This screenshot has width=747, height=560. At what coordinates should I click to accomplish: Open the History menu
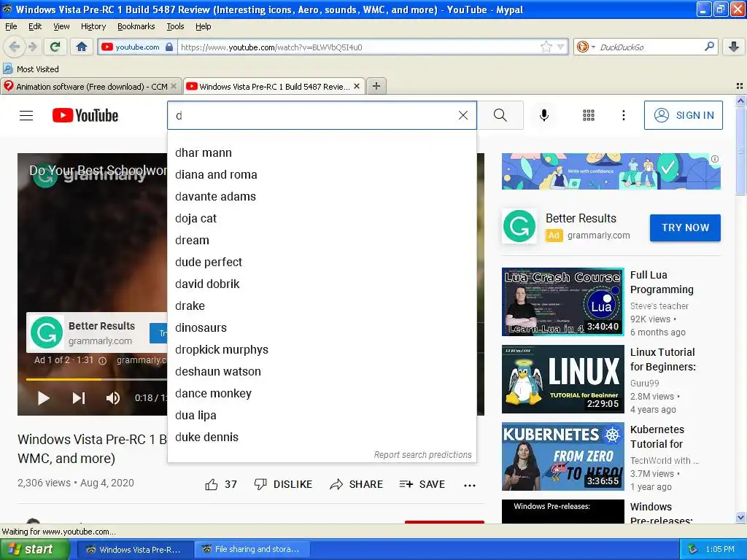(93, 26)
